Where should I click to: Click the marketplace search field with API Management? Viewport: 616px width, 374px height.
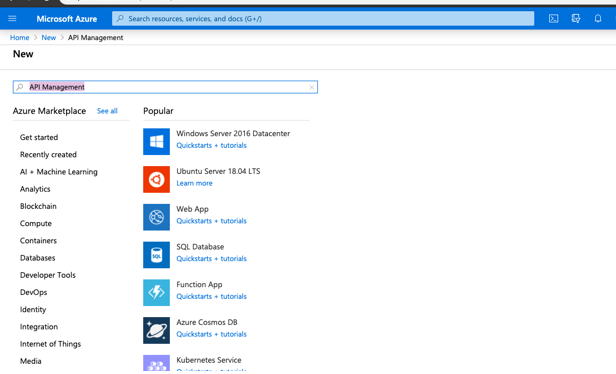(x=165, y=87)
